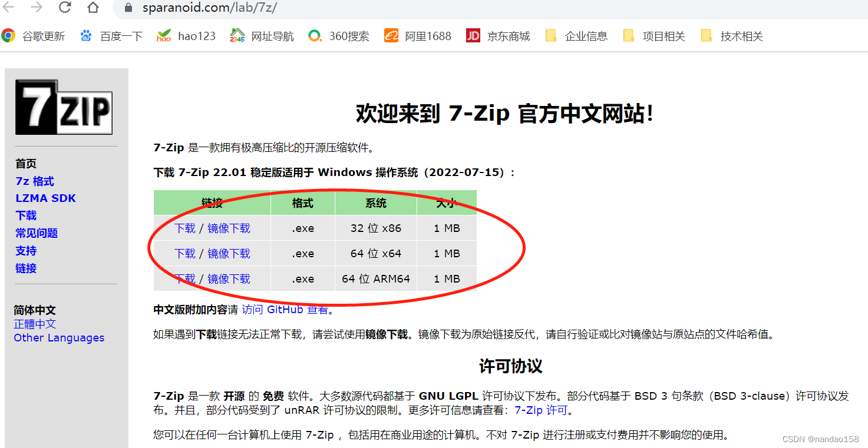Open the 7-Zip 许可 link
868x448 pixels.
click(541, 410)
